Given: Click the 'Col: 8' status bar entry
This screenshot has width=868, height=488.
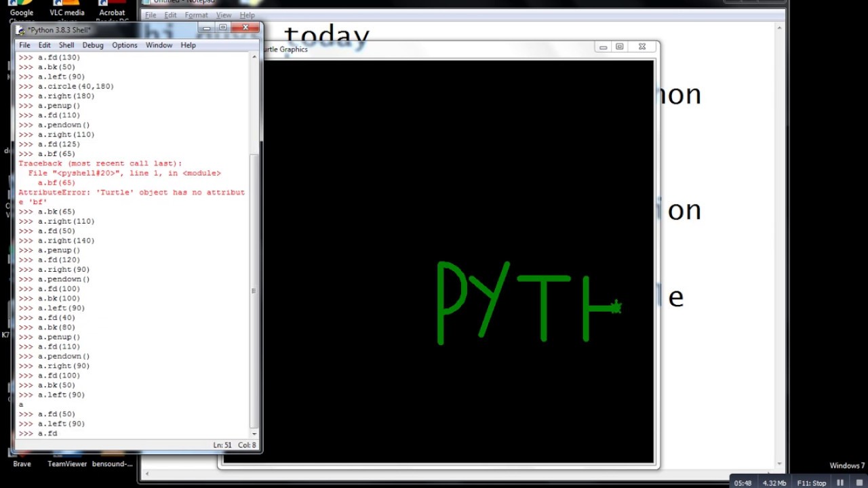Looking at the screenshot, I should pos(248,445).
